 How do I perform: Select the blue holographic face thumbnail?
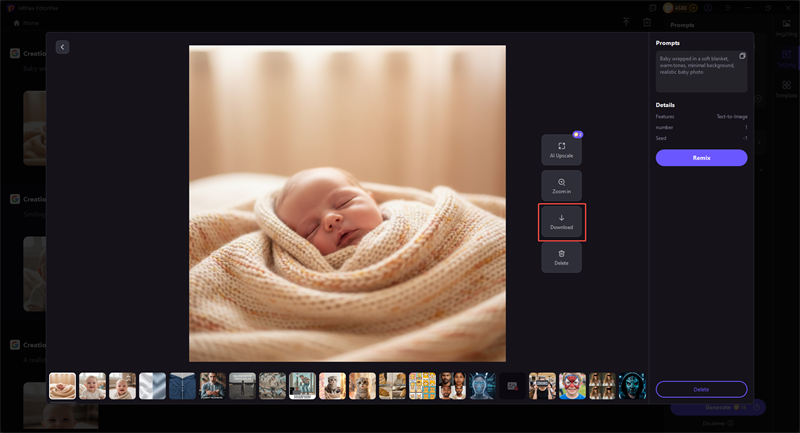482,386
